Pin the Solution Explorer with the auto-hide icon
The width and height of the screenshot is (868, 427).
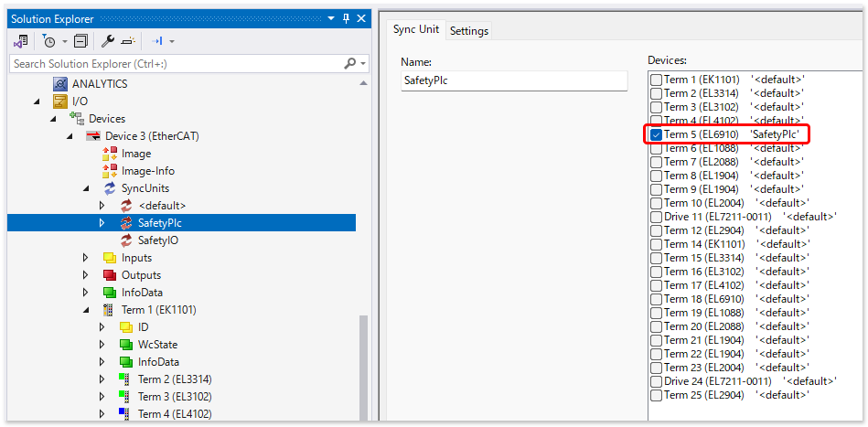pos(346,17)
